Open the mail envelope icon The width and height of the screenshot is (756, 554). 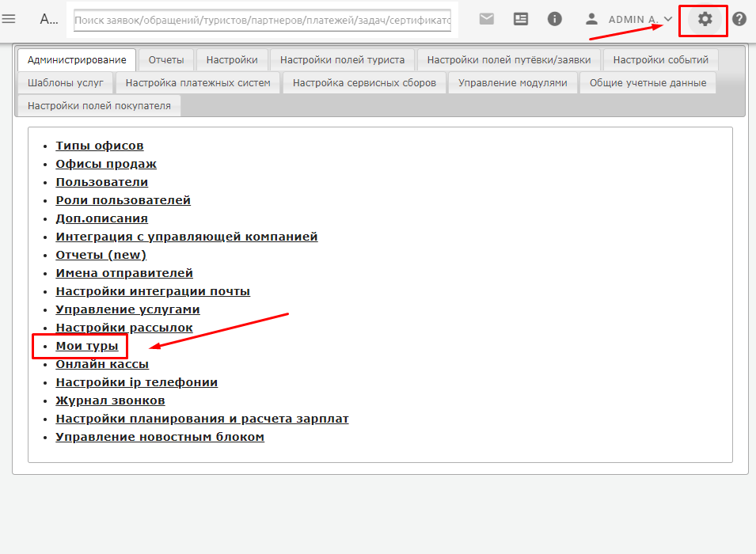pos(487,19)
